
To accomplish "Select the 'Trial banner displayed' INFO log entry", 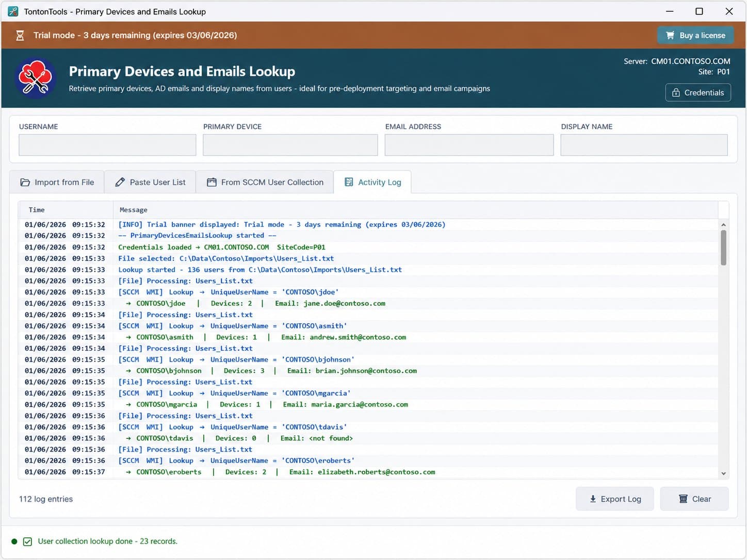I will pyautogui.click(x=368, y=225).
